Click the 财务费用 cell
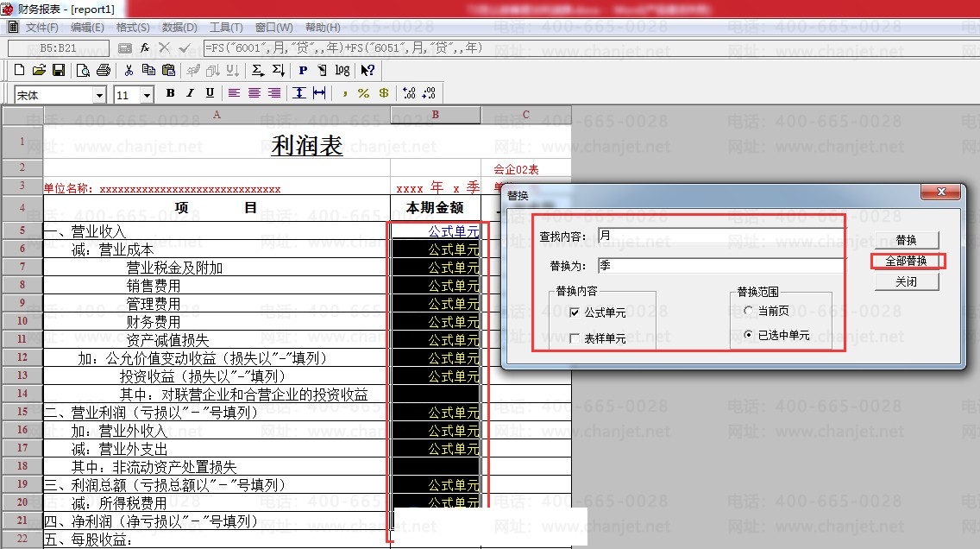Screen dimensions: 980x549 [217, 322]
